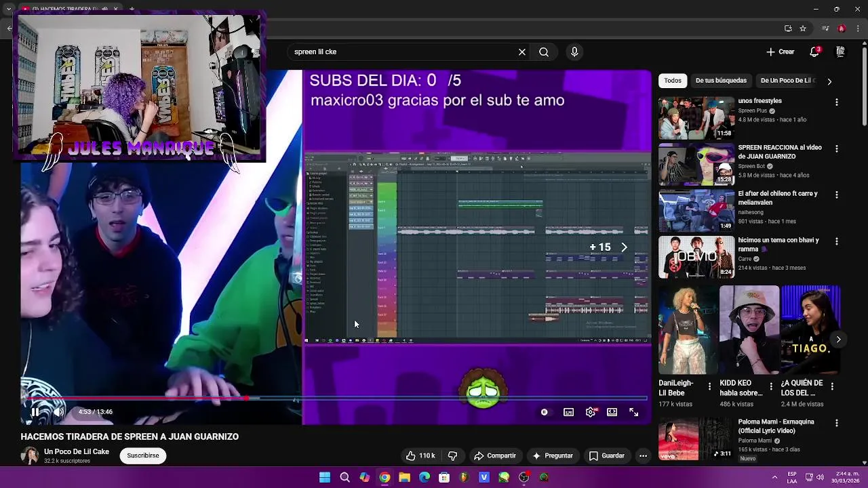Open File Explorer from taskbar

[x=404, y=477]
